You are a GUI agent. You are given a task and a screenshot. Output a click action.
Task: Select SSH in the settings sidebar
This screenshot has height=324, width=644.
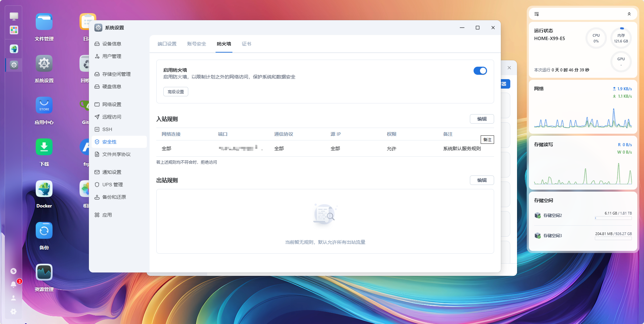[119, 129]
